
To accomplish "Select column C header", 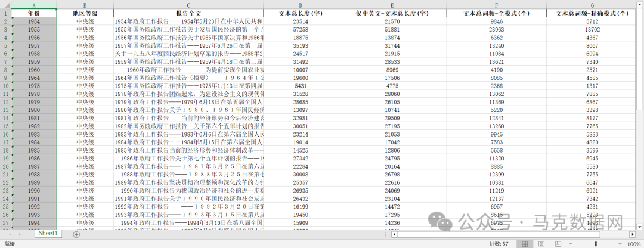I will coord(188,5).
